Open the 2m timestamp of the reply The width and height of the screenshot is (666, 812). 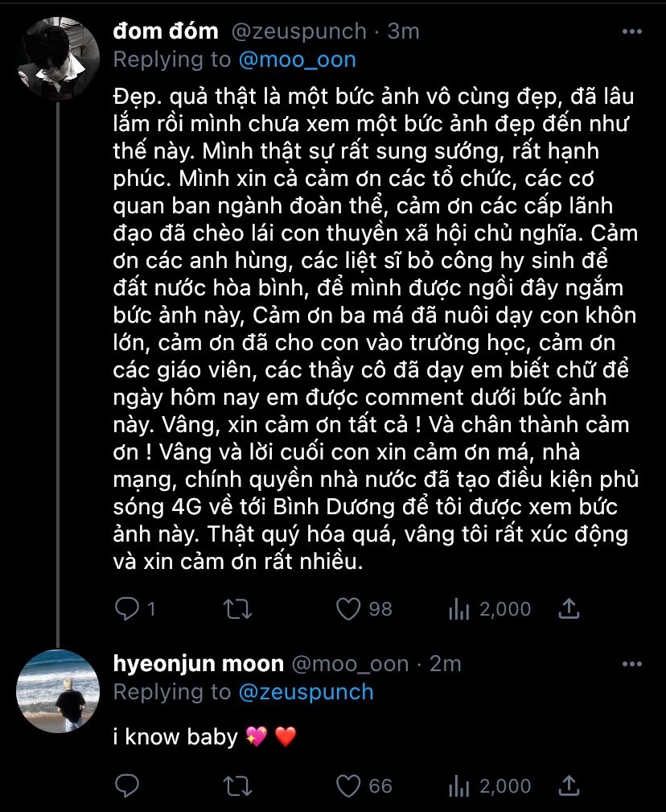[x=445, y=664]
